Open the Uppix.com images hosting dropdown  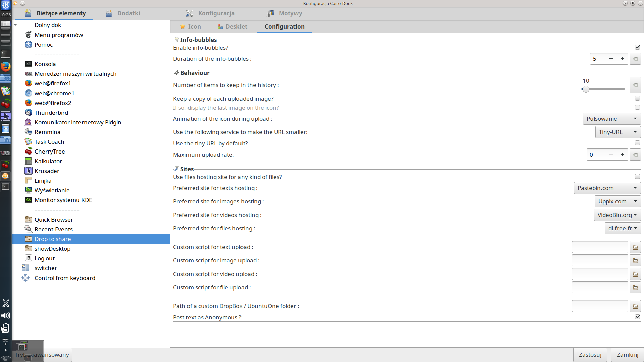click(x=618, y=201)
